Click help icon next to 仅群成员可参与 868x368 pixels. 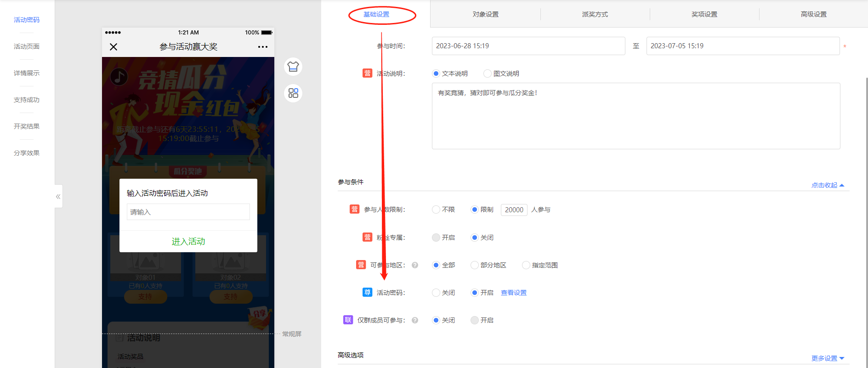[x=415, y=320]
